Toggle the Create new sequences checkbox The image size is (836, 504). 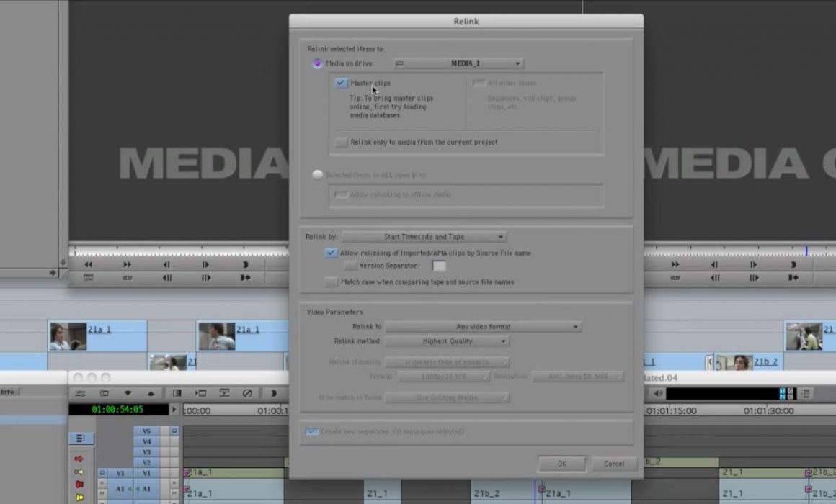click(312, 431)
